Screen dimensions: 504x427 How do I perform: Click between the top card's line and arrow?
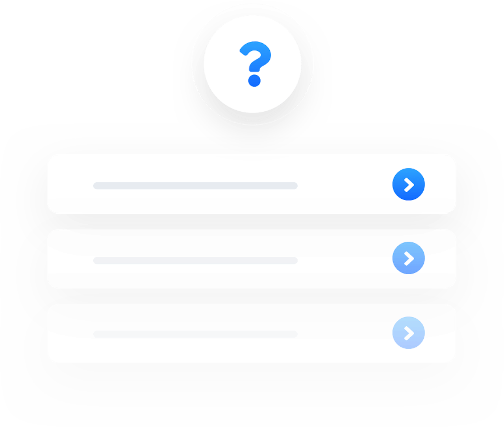(x=345, y=185)
